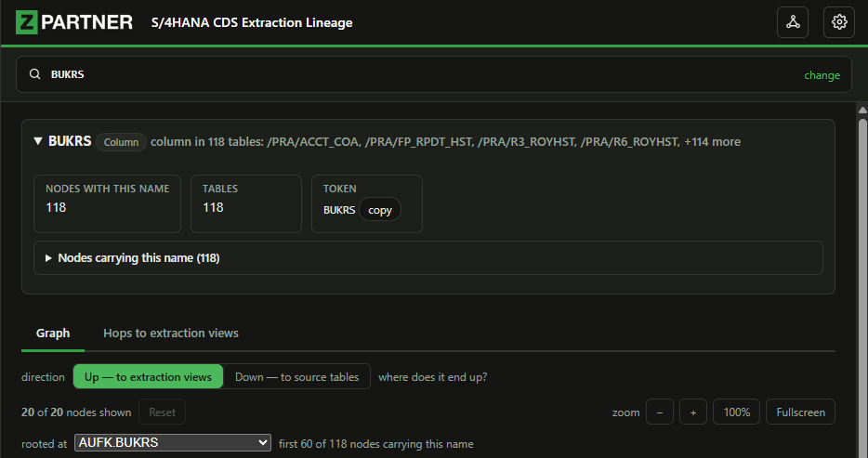Click the TABLES 118 card
Viewport: 868px width, 458px height.
pos(246,204)
